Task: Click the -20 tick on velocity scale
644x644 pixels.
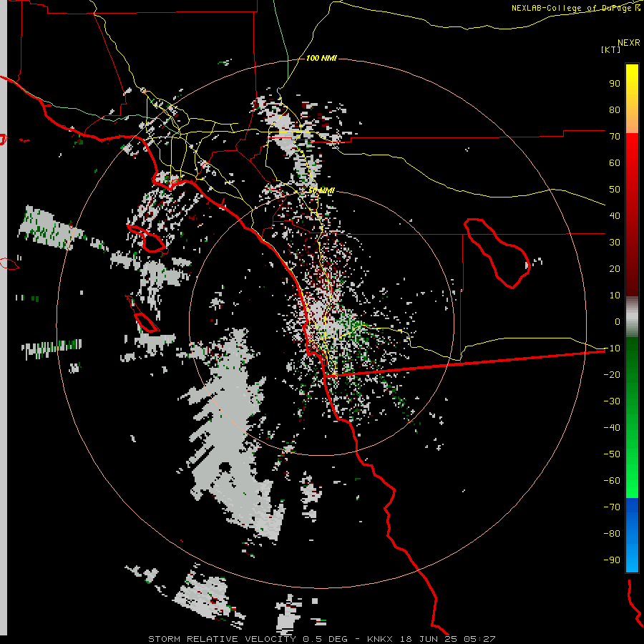Action: [x=612, y=375]
